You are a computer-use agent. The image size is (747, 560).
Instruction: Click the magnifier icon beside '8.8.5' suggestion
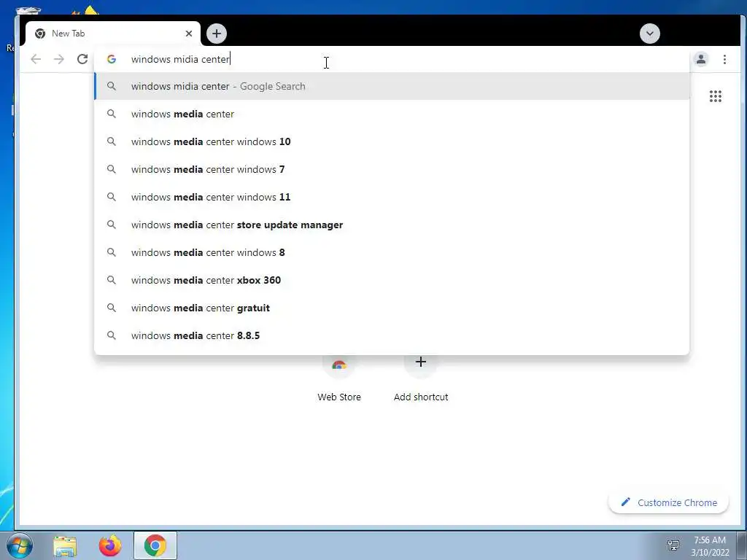pyautogui.click(x=111, y=335)
